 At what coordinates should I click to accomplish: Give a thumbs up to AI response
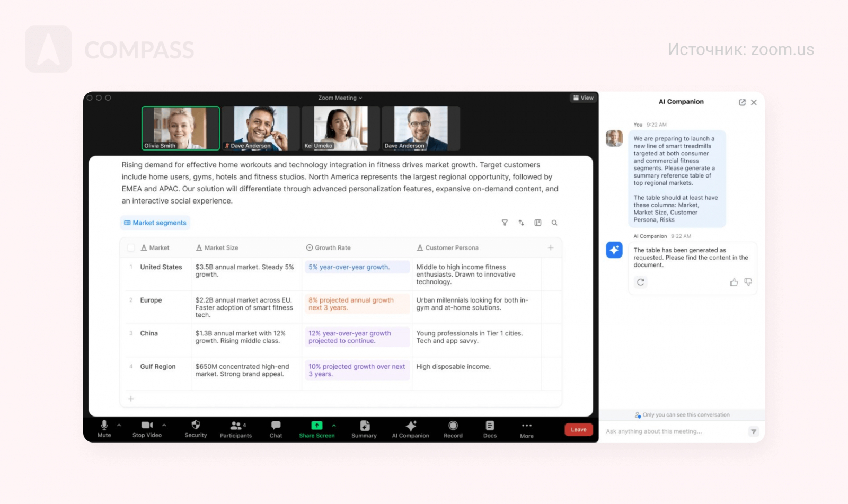[x=734, y=282]
